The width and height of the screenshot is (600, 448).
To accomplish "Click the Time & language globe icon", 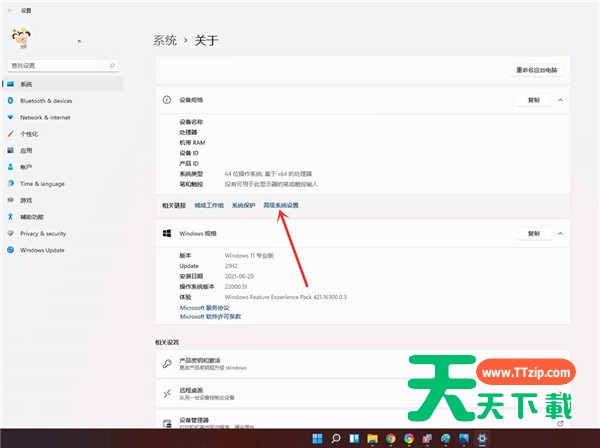I will tap(11, 184).
